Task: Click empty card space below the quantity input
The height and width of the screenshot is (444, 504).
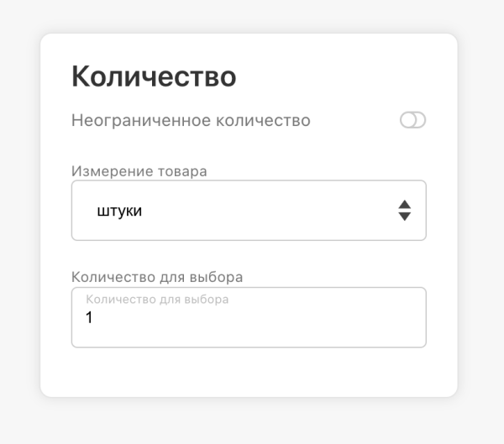Action: point(249,373)
